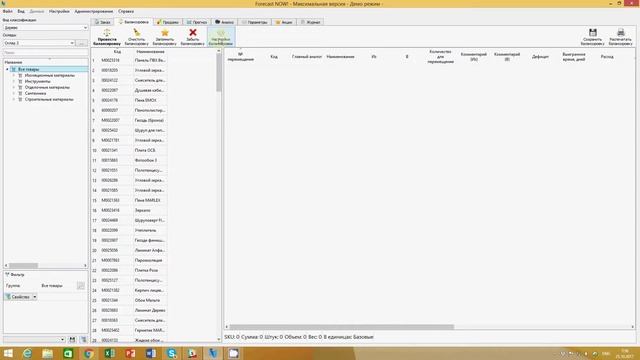Screen dimensions: 640x360
Task: Switch to the 'Продажи' tab
Action: [x=168, y=22]
